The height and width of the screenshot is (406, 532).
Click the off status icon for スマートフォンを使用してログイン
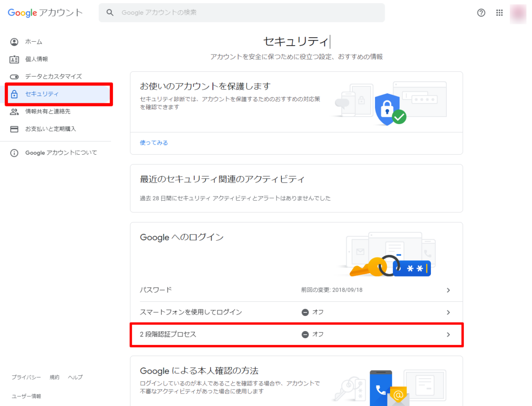(305, 312)
